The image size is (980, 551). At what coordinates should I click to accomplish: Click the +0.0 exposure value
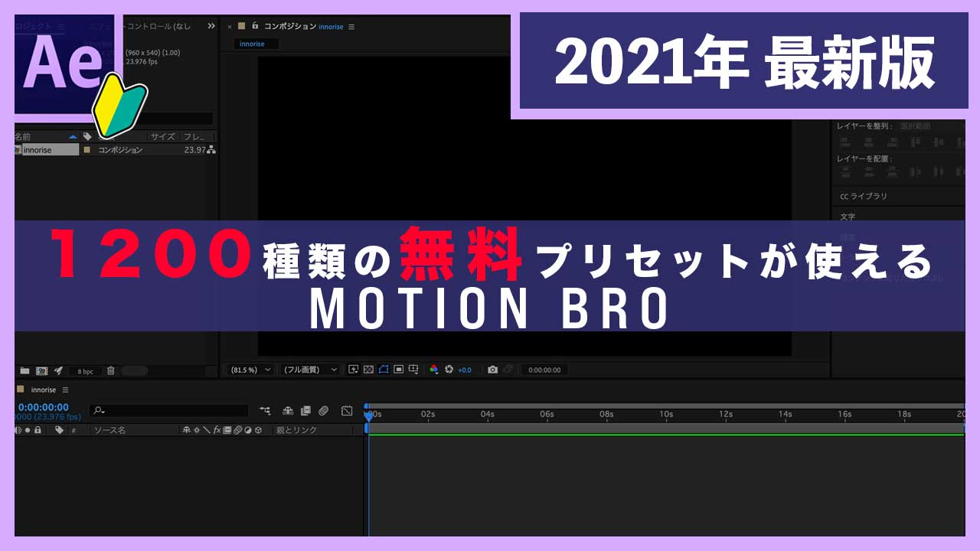[x=465, y=370]
